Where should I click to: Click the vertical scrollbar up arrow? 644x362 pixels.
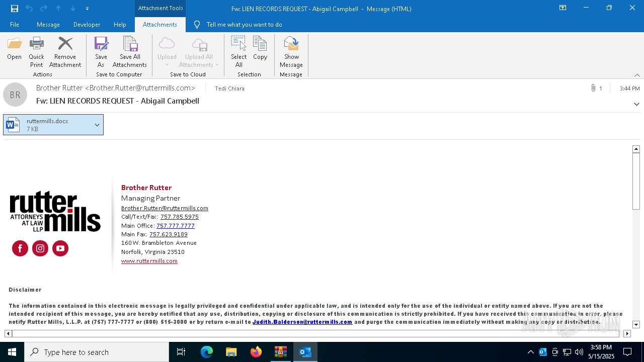click(x=636, y=149)
